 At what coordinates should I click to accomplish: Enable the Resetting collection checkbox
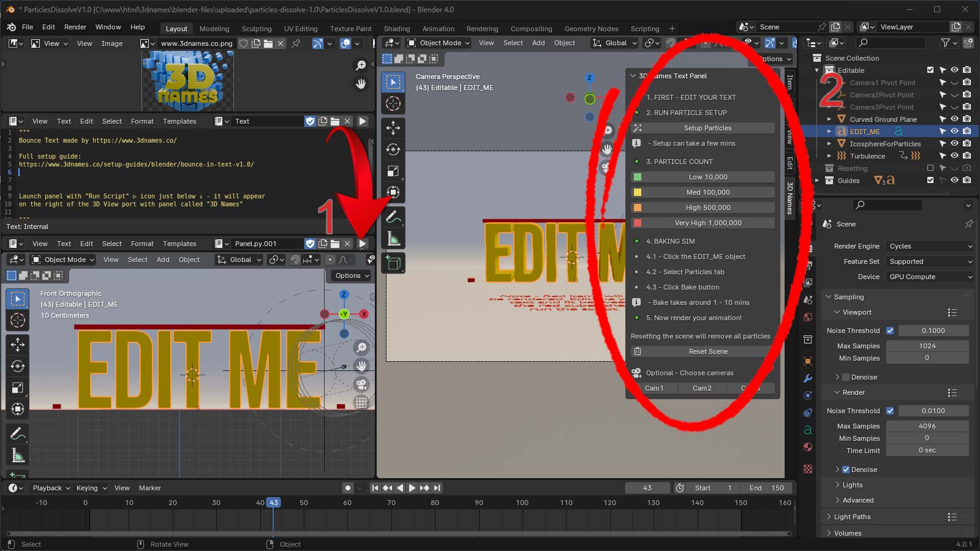tap(930, 168)
